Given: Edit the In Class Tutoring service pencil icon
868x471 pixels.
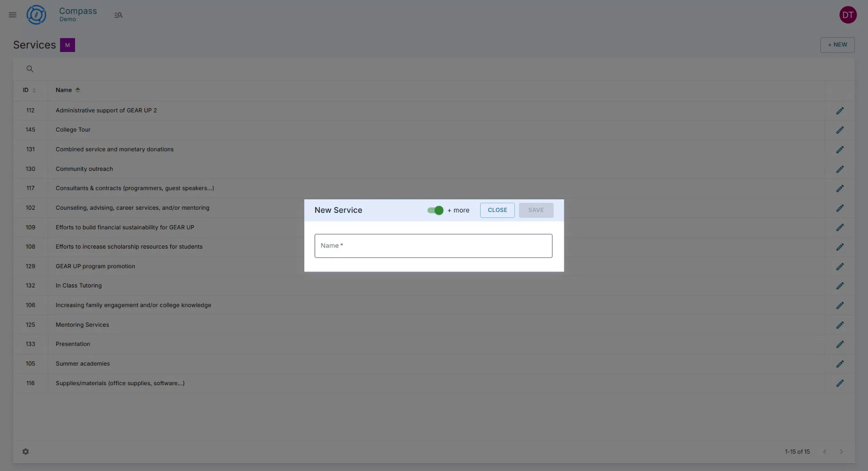Looking at the screenshot, I should (840, 286).
